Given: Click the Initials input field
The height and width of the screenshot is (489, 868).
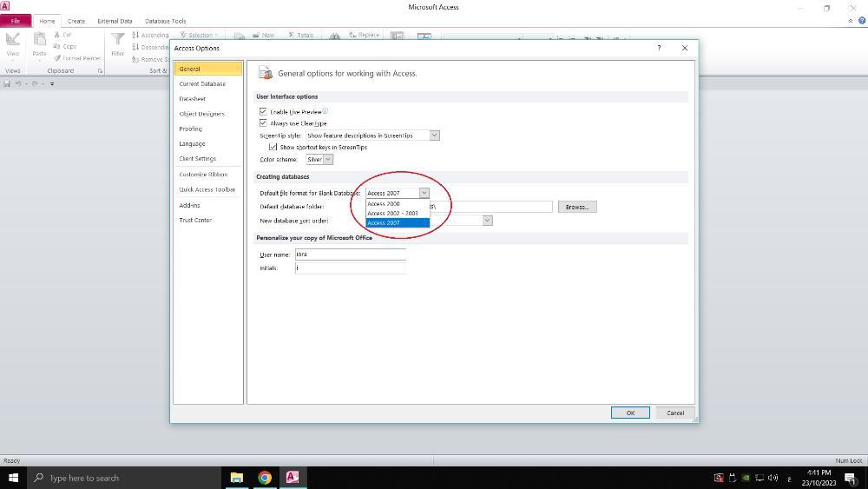Looking at the screenshot, I should 351,268.
